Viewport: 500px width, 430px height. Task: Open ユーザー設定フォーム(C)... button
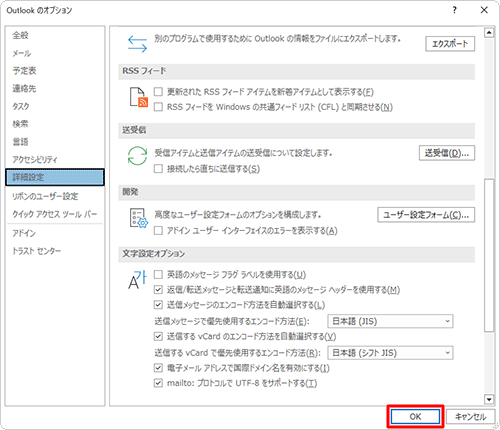pyautogui.click(x=426, y=215)
